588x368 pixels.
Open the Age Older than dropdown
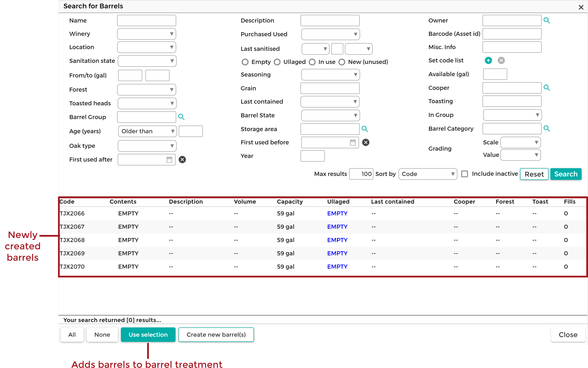tap(147, 131)
